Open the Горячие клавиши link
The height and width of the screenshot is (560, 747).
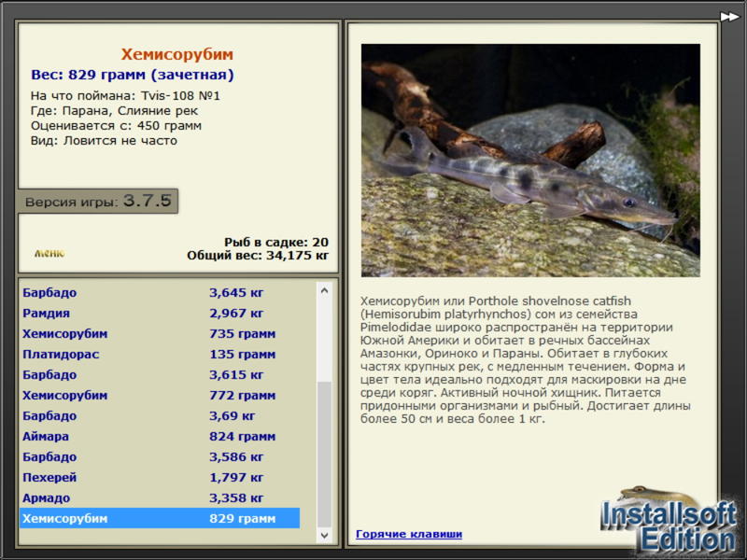pyautogui.click(x=409, y=534)
